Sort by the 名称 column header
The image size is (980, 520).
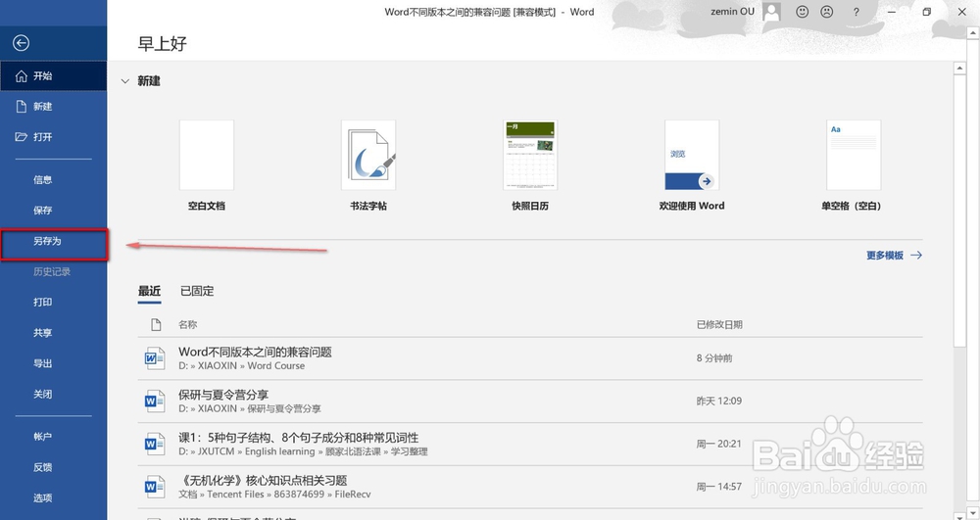[x=187, y=324]
